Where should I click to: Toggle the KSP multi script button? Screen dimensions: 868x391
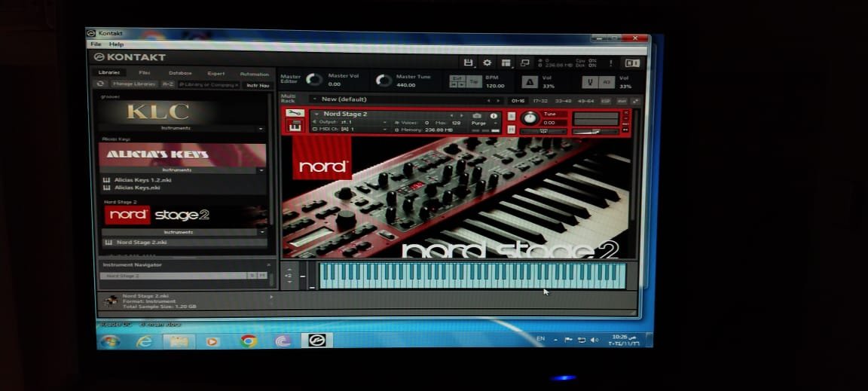(606, 102)
